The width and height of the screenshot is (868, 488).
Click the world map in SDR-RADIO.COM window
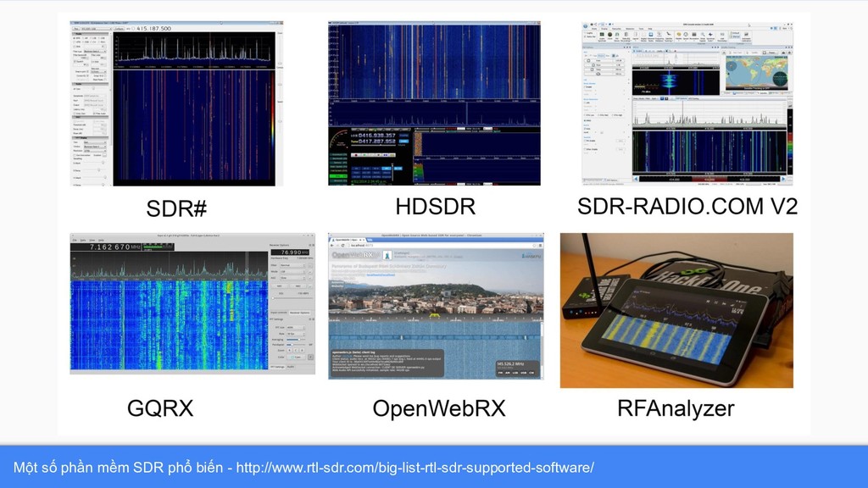(756, 73)
